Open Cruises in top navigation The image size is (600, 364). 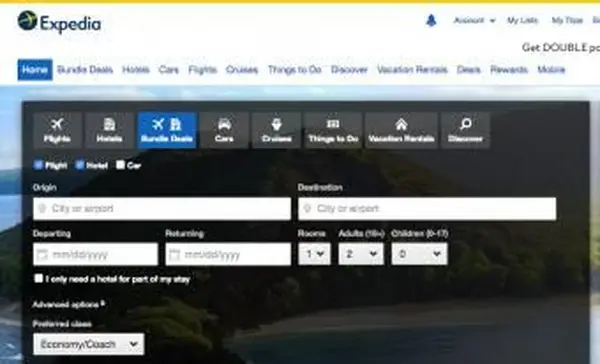[x=242, y=70]
